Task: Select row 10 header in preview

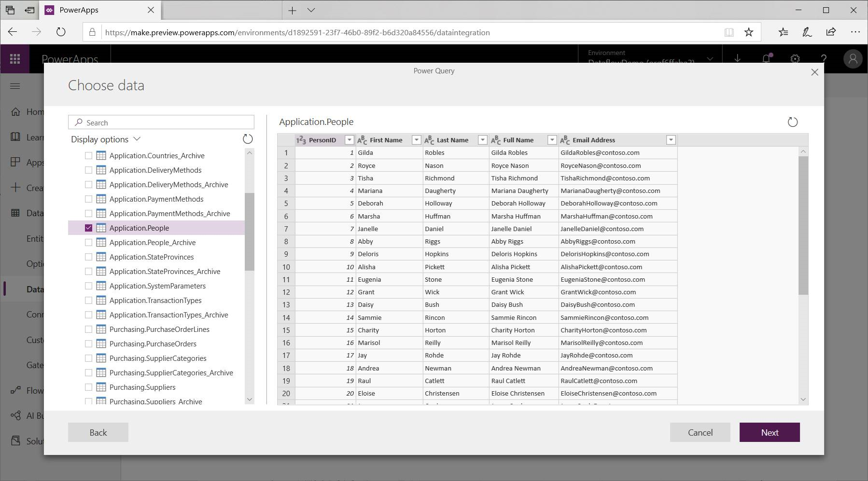Action: click(286, 267)
